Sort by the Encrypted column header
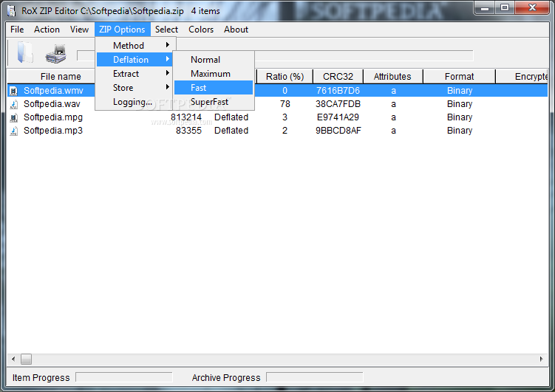 [522, 76]
